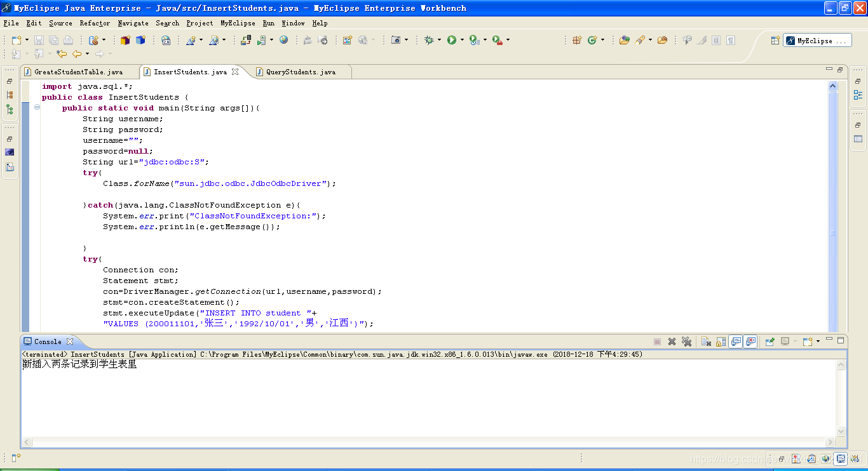The width and height of the screenshot is (868, 471).
Task: Click the MyEclipse perspective button
Action: point(817,40)
